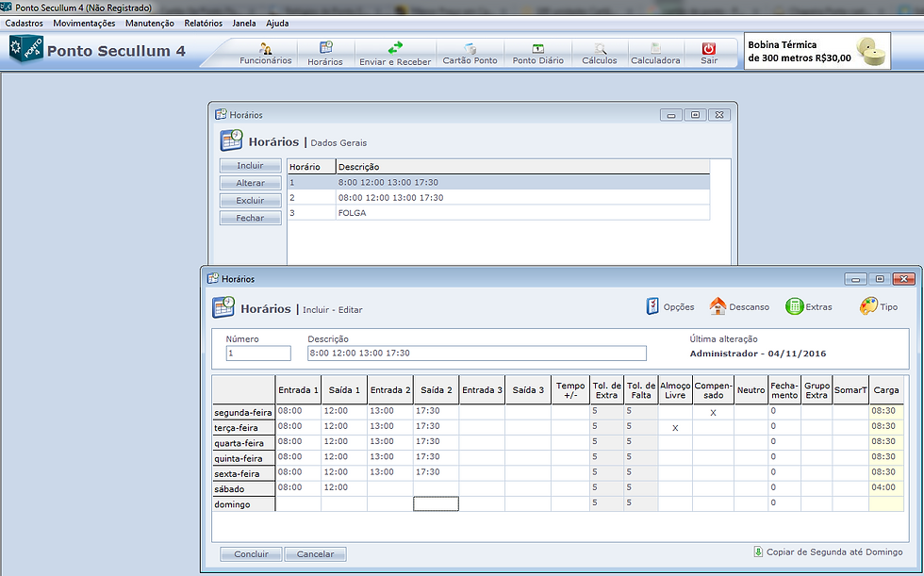Viewport: 924px width, 576px height.
Task: Open Cartão Ponto toolbar icon
Action: tap(470, 53)
